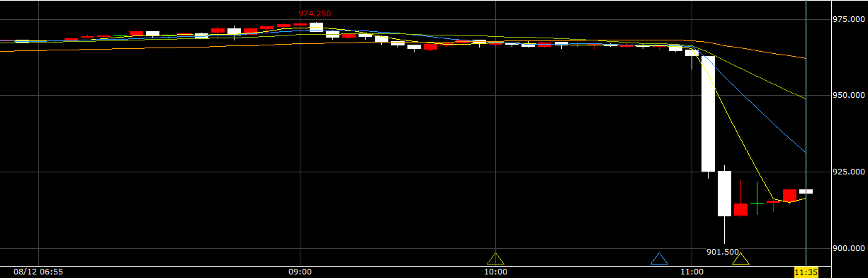Click the 11:00 time axis label

(692, 272)
